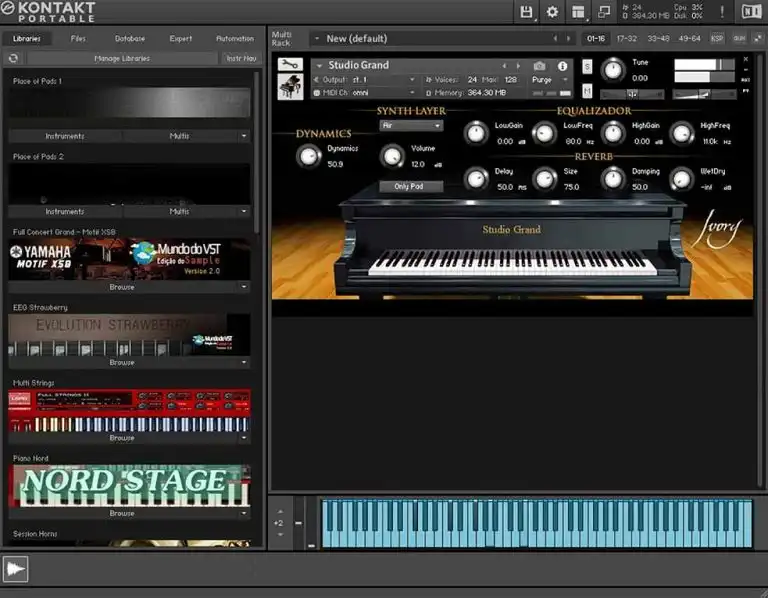Click the keyboard octave down arrow

point(280,534)
